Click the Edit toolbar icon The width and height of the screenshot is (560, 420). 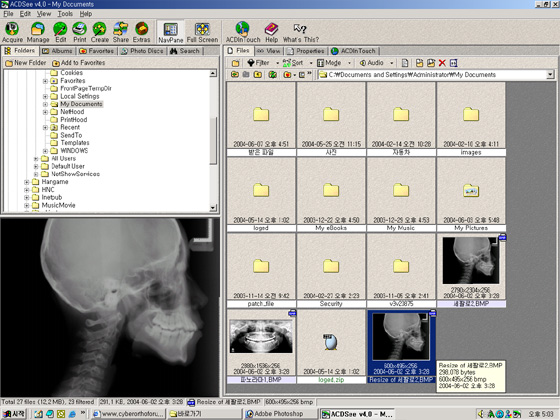point(60,32)
